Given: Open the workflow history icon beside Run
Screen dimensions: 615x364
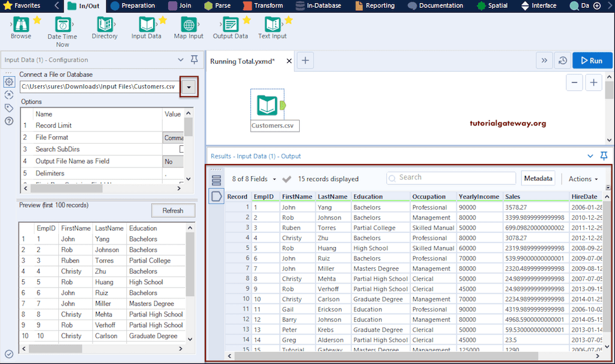Looking at the screenshot, I should [x=563, y=60].
